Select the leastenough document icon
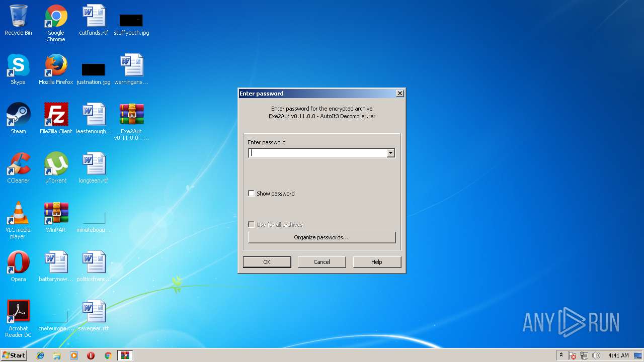The width and height of the screenshot is (644, 362). pos(94,119)
